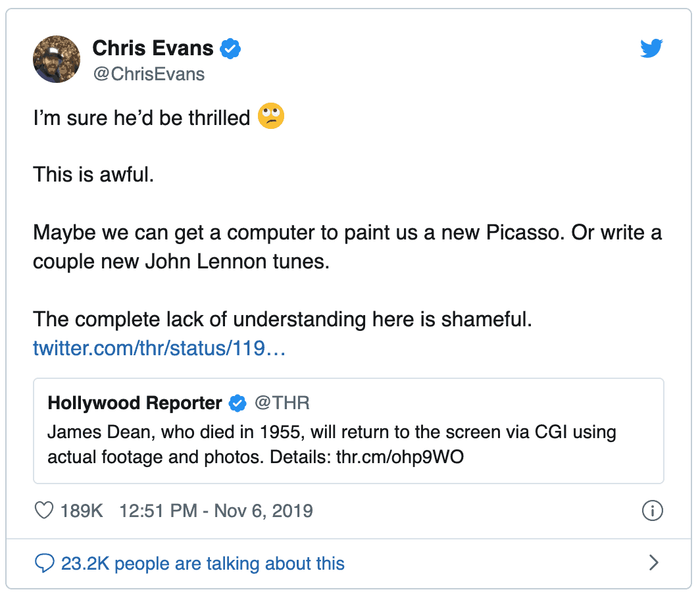Click the Twitter bird logo
The width and height of the screenshot is (700, 596).
click(x=651, y=47)
